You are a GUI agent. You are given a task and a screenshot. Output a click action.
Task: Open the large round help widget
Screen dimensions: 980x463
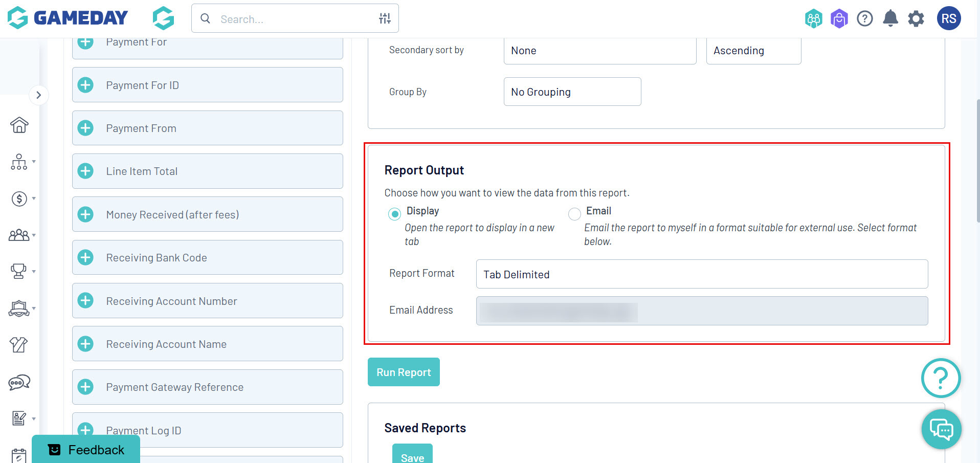coord(941,378)
